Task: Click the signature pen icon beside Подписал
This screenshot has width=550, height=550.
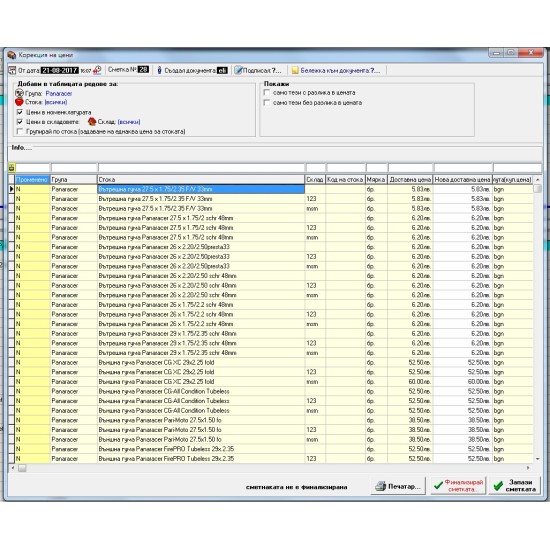Action: pos(238,70)
